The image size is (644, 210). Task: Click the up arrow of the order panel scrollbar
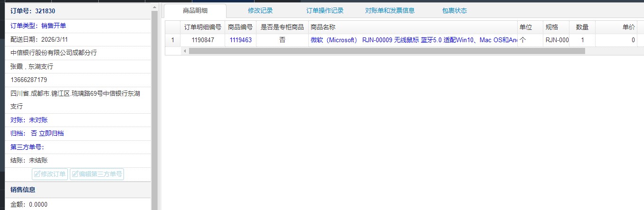coord(154,7)
